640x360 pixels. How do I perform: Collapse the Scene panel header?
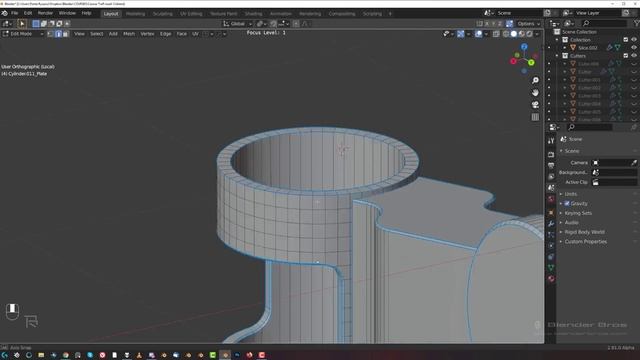[571, 151]
